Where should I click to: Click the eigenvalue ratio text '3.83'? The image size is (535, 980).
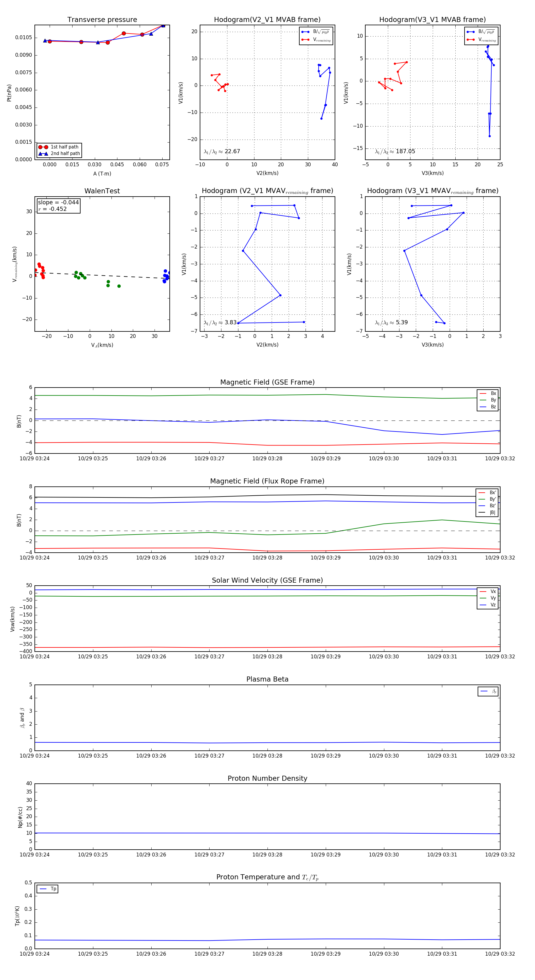click(231, 323)
